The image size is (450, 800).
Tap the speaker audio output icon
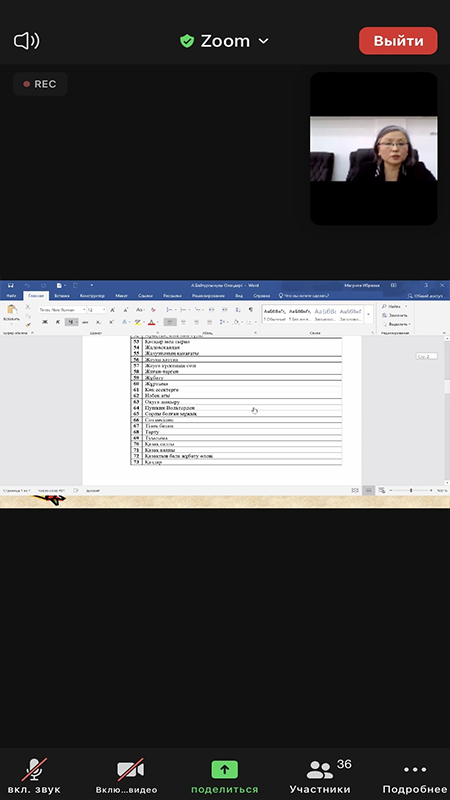pos(27,41)
